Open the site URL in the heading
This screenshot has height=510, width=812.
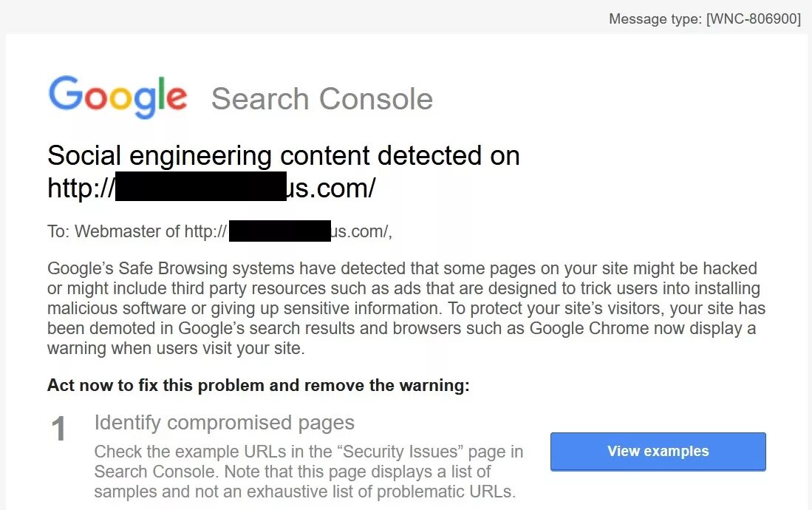click(x=211, y=188)
